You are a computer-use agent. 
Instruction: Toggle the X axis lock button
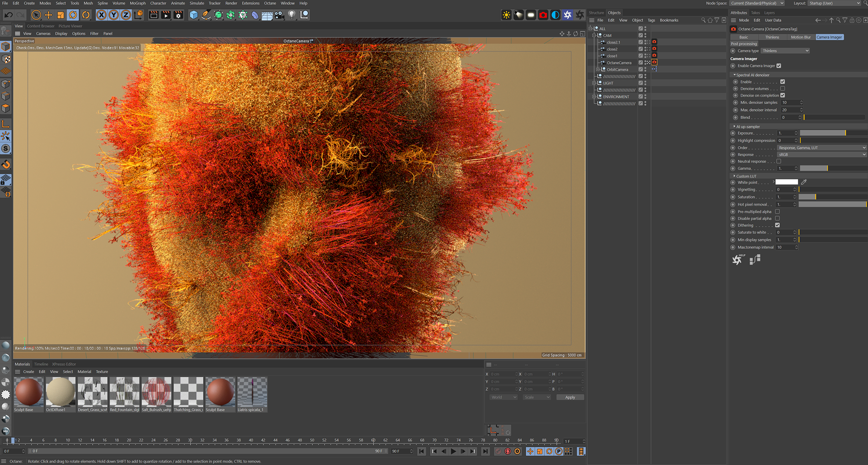pyautogui.click(x=102, y=15)
